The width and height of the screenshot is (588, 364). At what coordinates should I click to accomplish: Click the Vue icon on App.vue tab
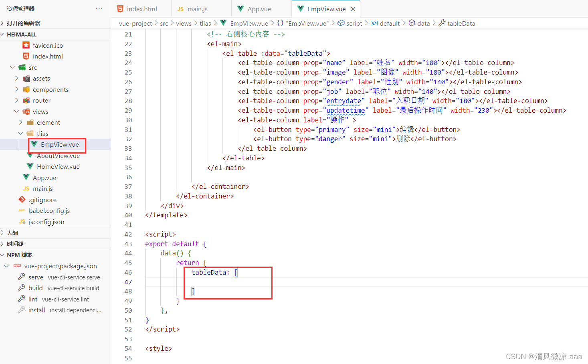(x=240, y=9)
